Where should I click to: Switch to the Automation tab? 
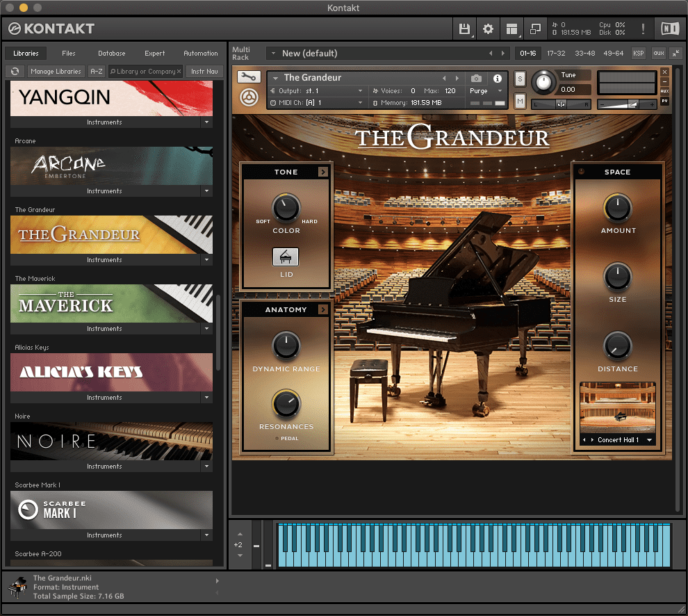click(x=201, y=54)
